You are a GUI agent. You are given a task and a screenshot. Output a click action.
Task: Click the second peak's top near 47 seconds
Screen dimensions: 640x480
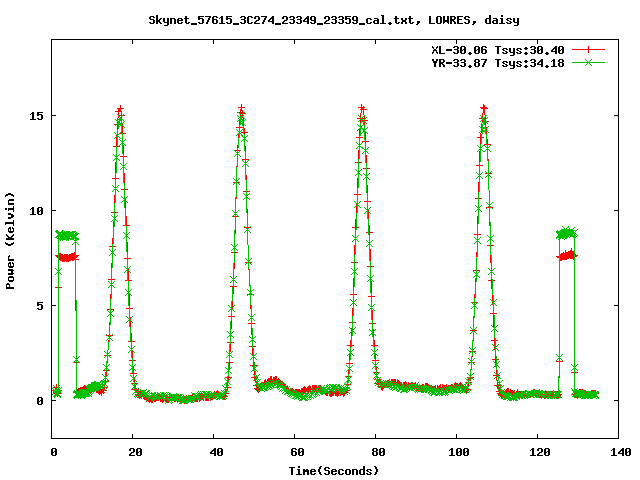(242, 109)
